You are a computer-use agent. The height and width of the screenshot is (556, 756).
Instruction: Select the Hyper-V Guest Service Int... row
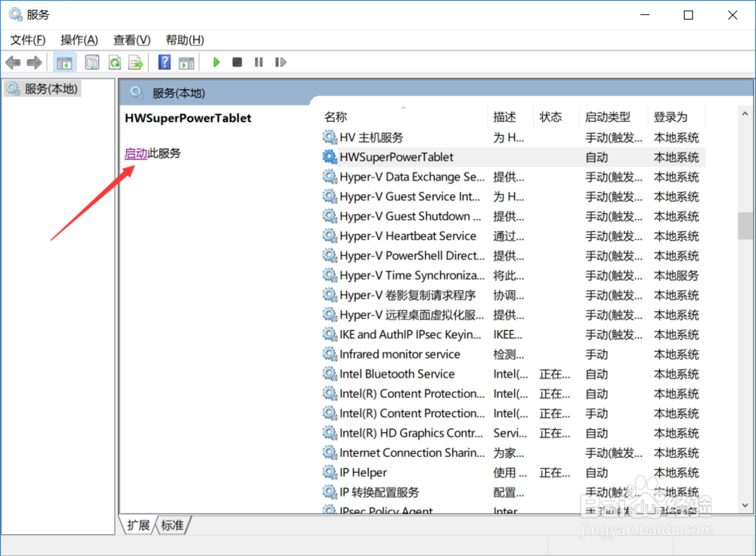coord(513,196)
